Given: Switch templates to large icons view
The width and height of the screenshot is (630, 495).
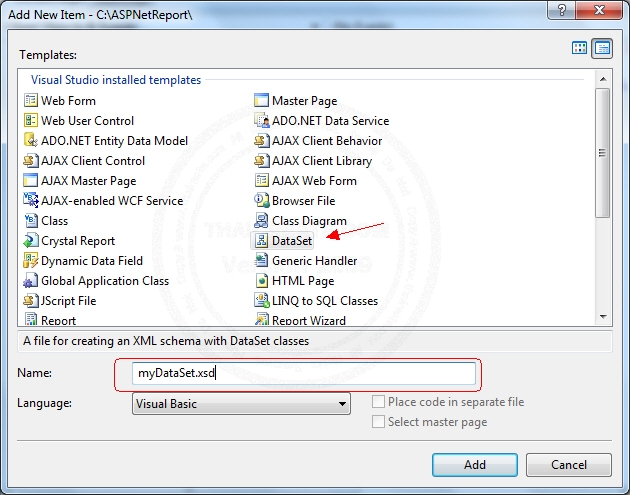Looking at the screenshot, I should pos(579,48).
